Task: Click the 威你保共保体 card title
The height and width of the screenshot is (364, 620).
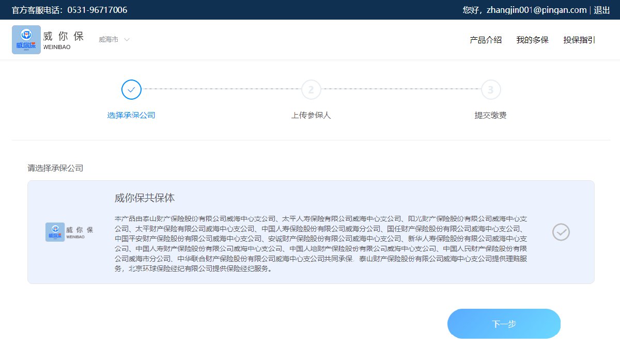Action: [145, 198]
